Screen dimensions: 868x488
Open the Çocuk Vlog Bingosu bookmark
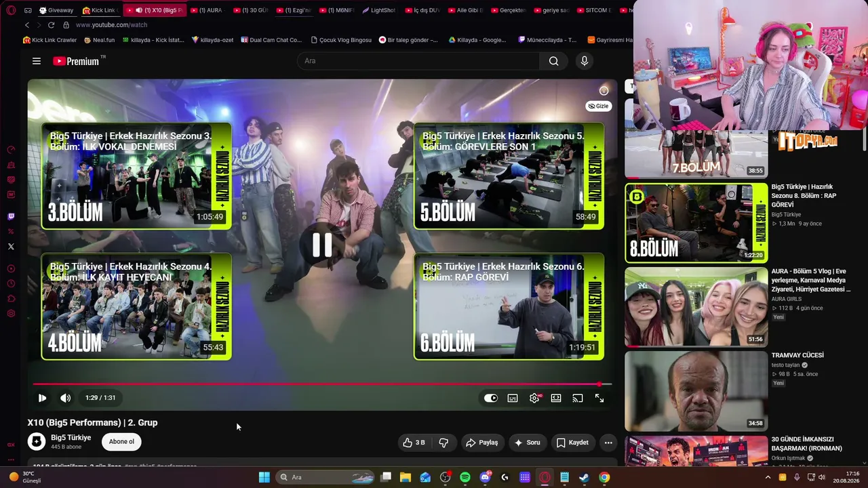(341, 40)
